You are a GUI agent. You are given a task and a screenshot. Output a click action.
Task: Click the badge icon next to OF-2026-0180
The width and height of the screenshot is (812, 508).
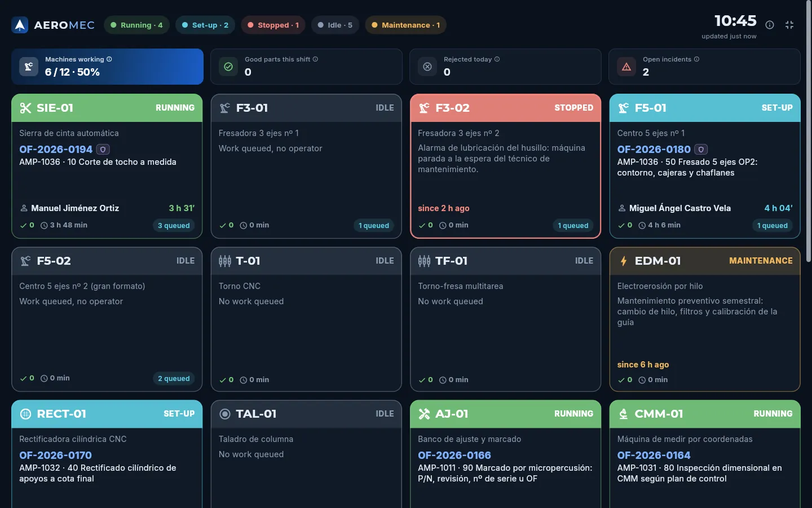coord(701,150)
